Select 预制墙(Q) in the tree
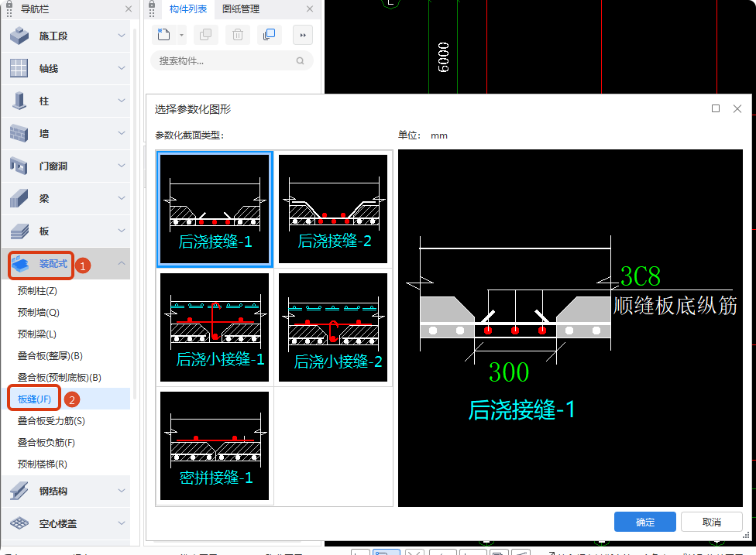 39,312
